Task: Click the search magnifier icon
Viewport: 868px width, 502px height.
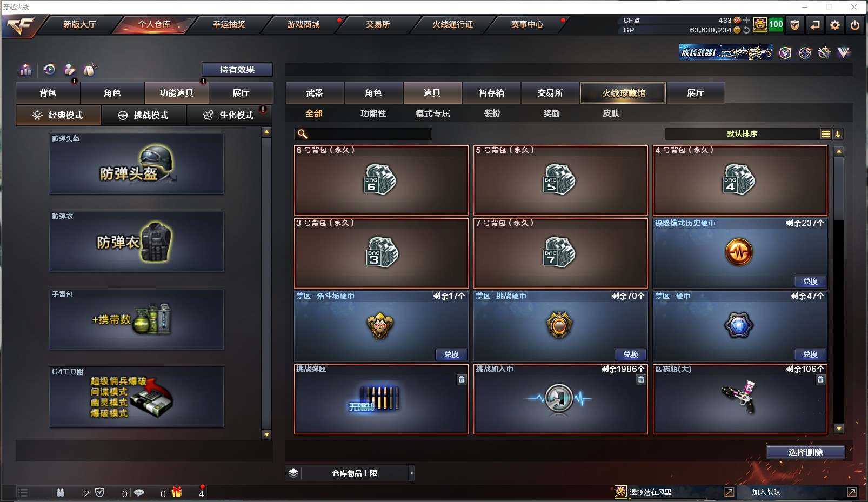Action: [303, 134]
